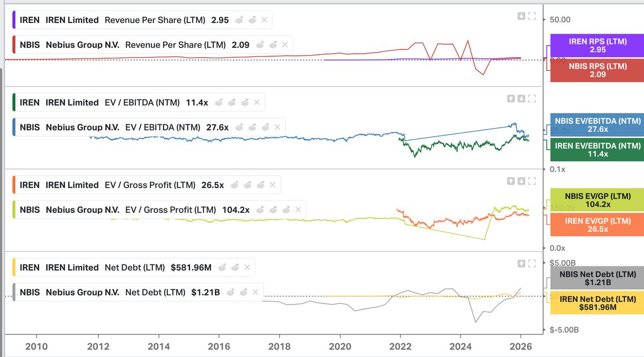Click blue color bar of NBIS EV / EBITDA

[x=13, y=128]
